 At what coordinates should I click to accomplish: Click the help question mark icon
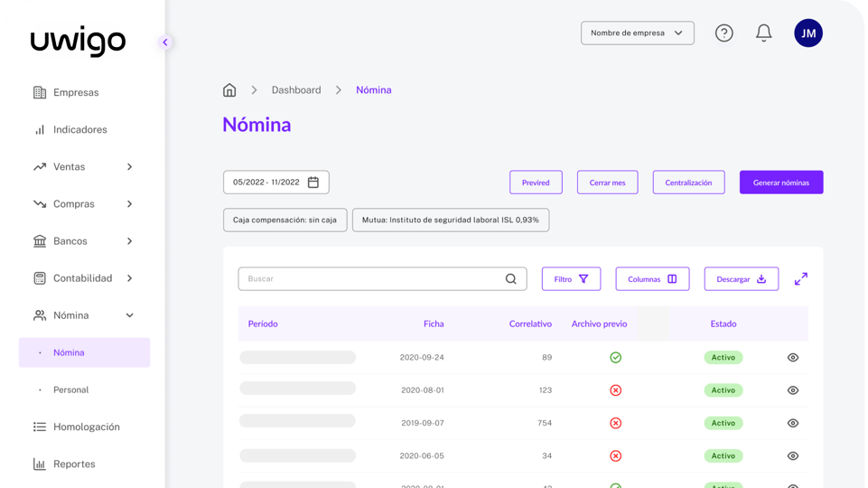point(723,33)
